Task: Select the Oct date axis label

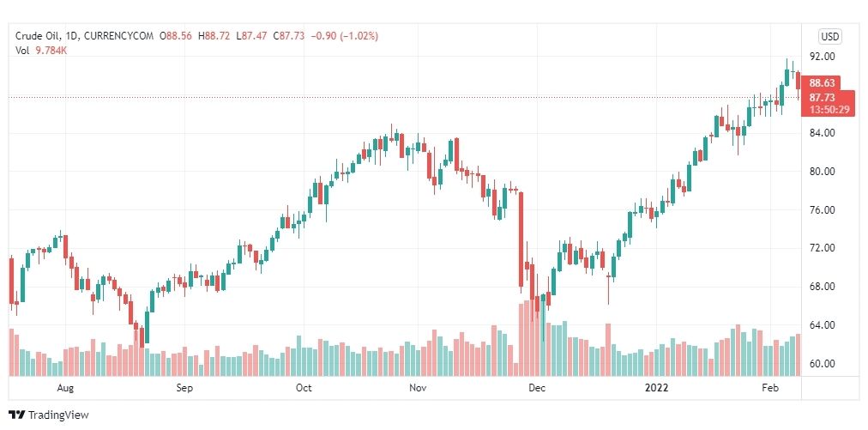Action: (304, 387)
